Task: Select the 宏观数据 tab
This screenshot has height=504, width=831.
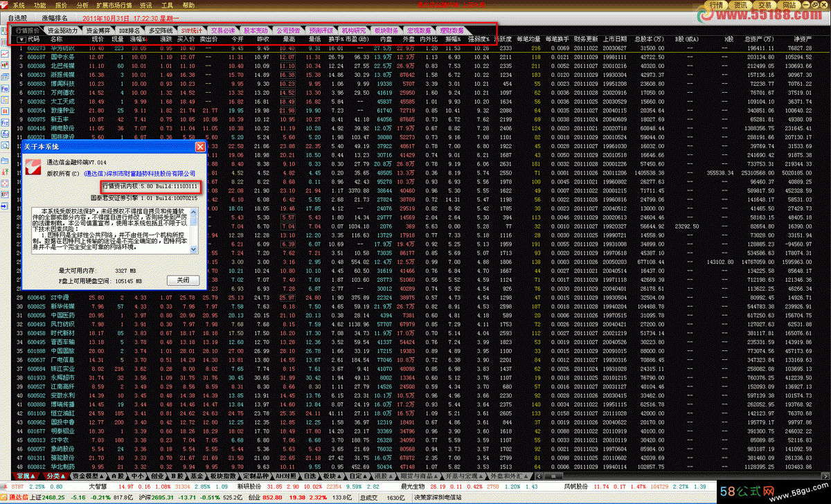Action: pyautogui.click(x=419, y=30)
